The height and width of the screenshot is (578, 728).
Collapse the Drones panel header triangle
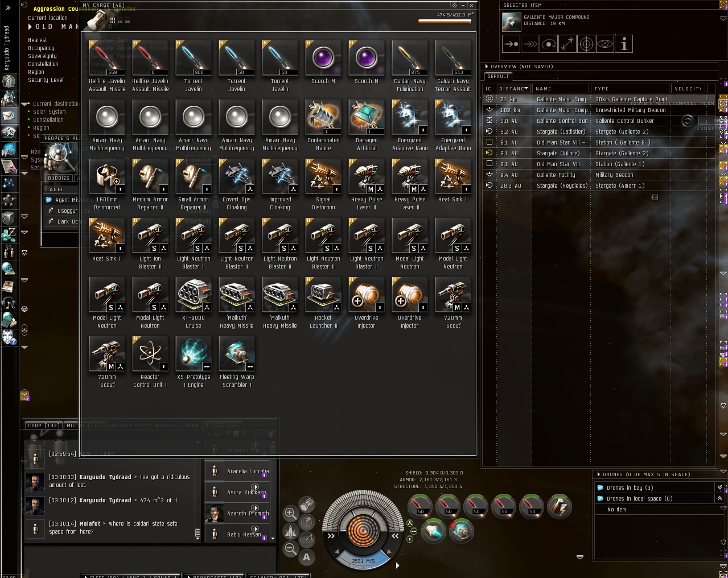[x=599, y=474]
